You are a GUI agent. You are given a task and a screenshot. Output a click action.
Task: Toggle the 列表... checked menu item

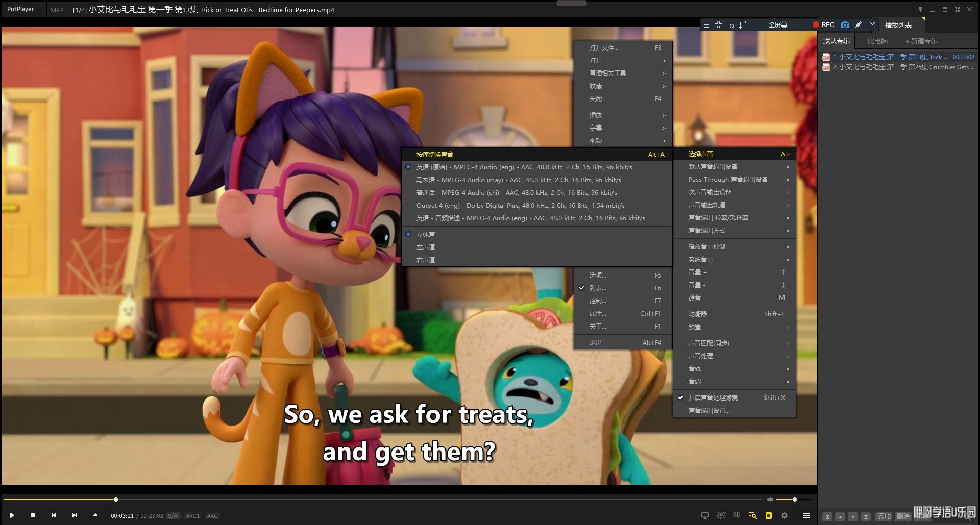pyautogui.click(x=623, y=288)
